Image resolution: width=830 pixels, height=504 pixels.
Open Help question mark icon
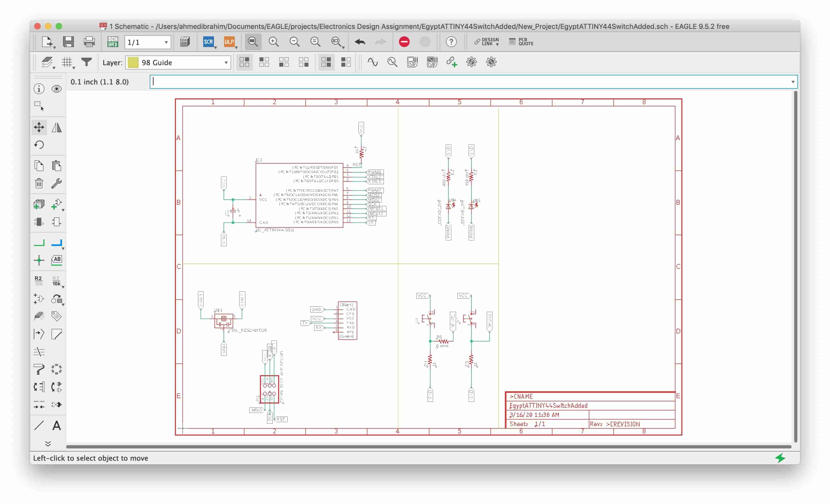(x=451, y=42)
